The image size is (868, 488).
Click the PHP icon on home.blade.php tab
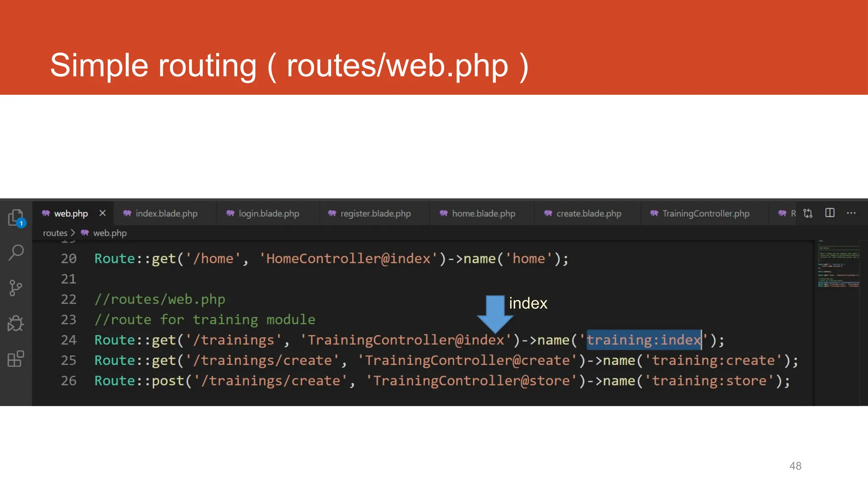(x=443, y=213)
